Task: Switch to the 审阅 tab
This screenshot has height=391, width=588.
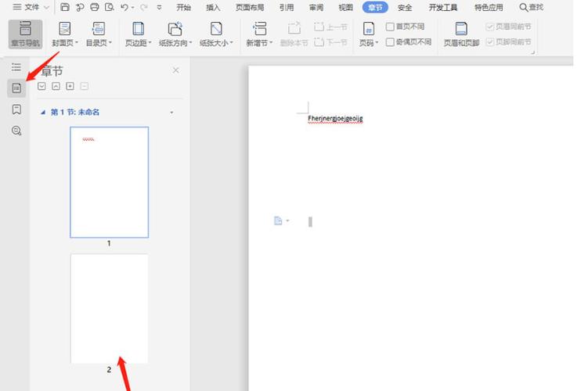Action: pos(316,7)
